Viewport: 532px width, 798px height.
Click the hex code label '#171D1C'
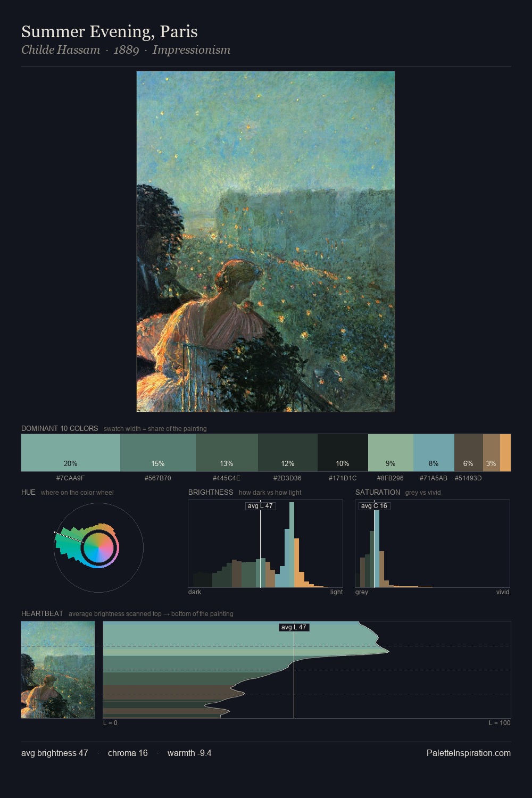click(x=343, y=478)
